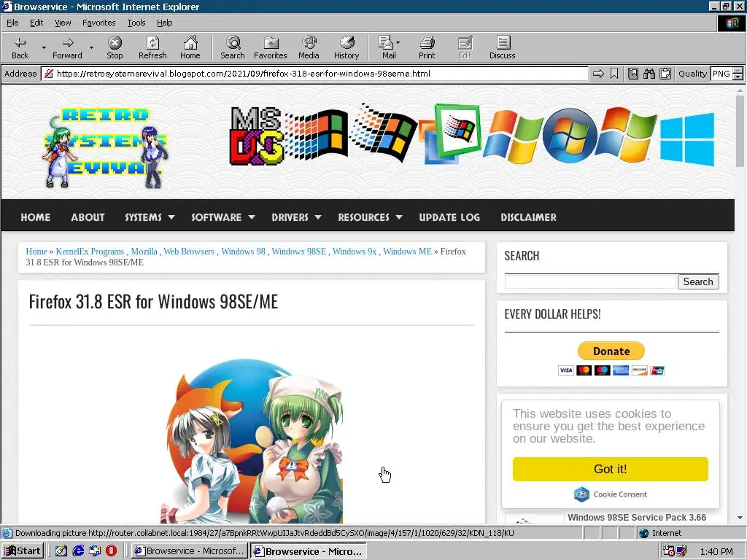Click the Retro Systems Revival logo
The width and height of the screenshot is (747, 560).
[x=105, y=147]
